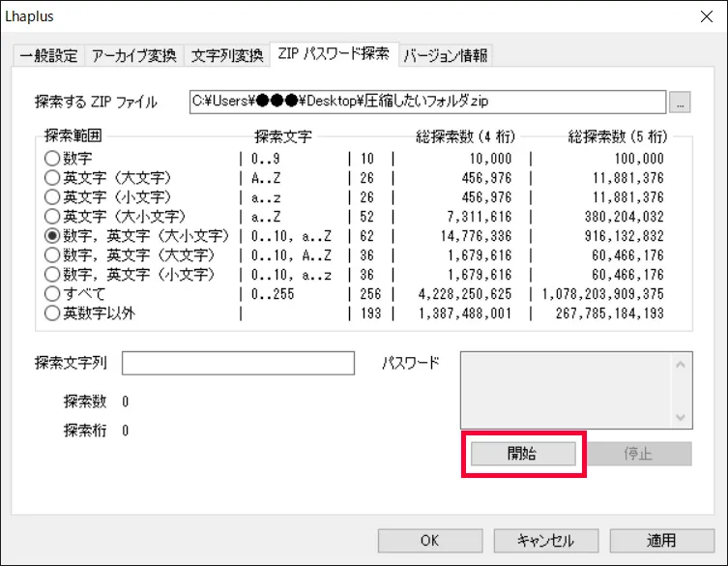Click the 総探索数 (5 桁) column header

[617, 136]
